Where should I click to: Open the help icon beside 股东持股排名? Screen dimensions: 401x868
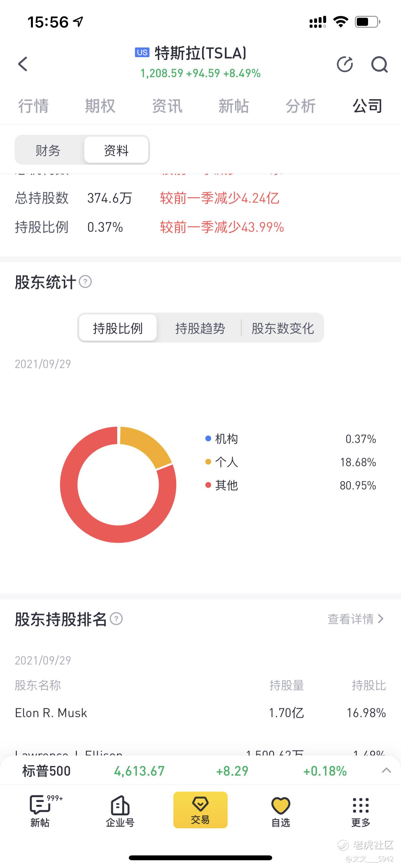pos(116,619)
